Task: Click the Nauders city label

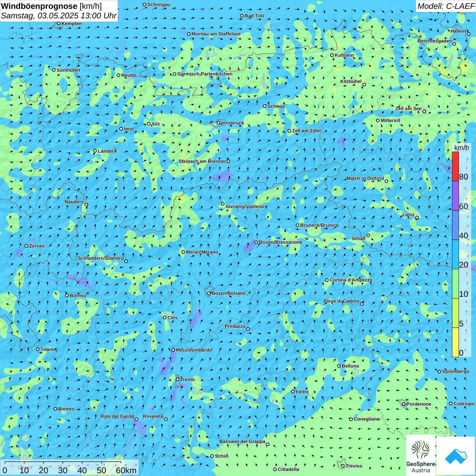Action: 74,202
